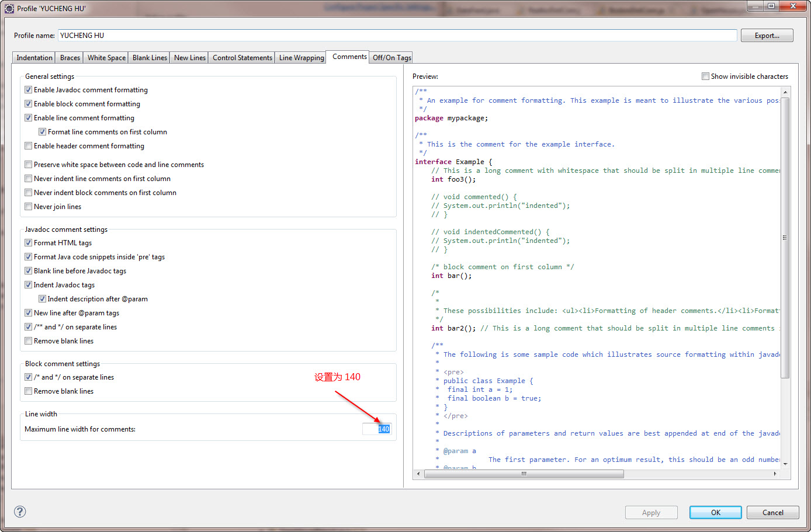The height and width of the screenshot is (532, 811).
Task: Click the preview horizontal scroll right arrow
Action: tap(775, 474)
